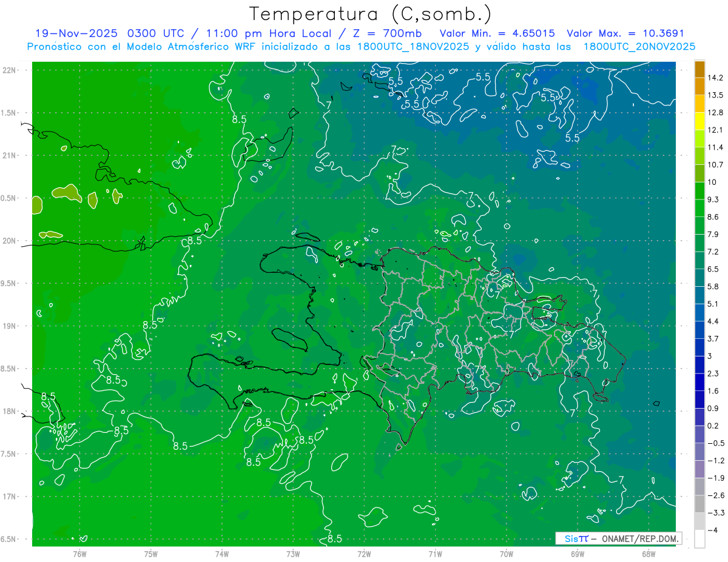Click the "5.1" colorbar value
The height and width of the screenshot is (562, 728).
(713, 304)
